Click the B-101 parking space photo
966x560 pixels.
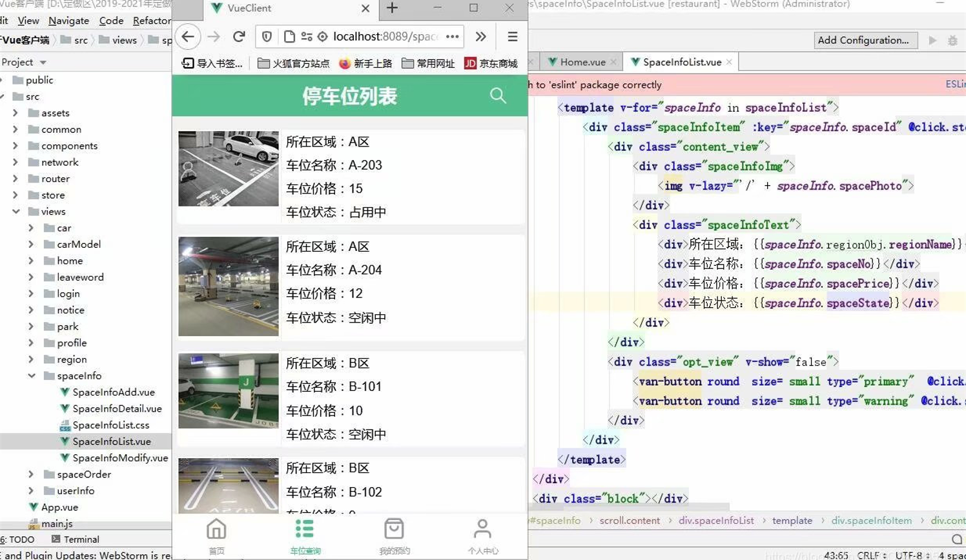(x=229, y=390)
